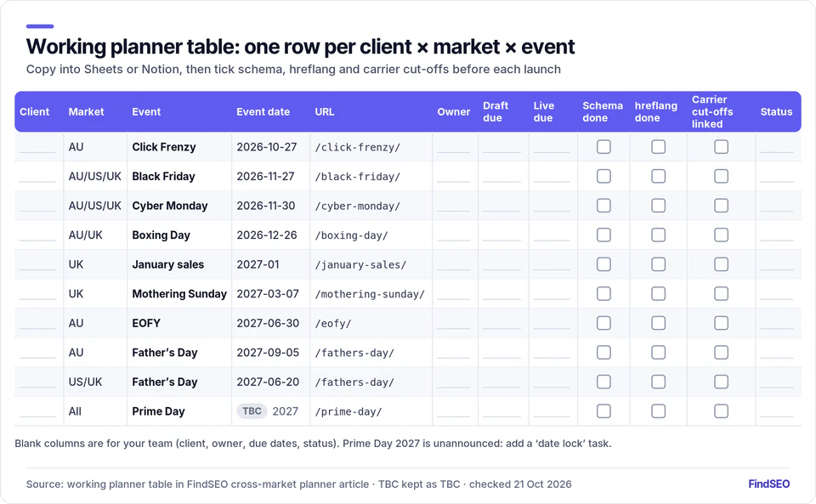Image resolution: width=816 pixels, height=504 pixels.
Task: Tick Carrier cut-offs checkbox for 2027-09-05 Father's Day
Action: coord(722,353)
